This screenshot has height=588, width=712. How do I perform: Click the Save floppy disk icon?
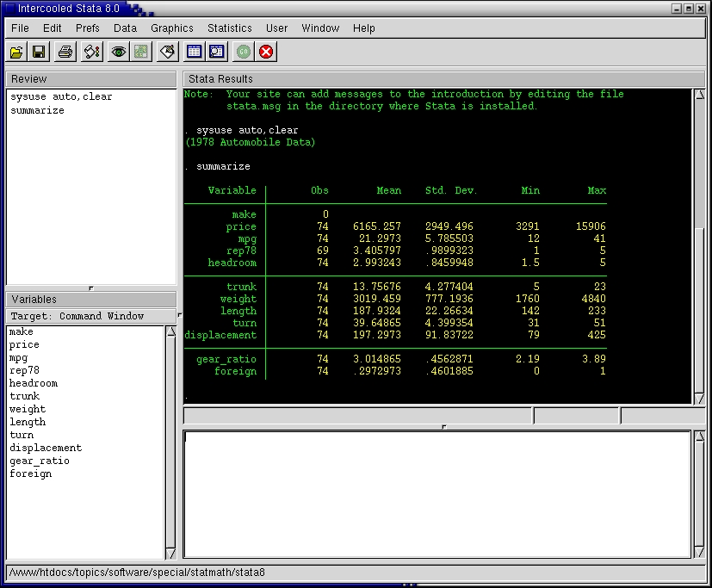coord(39,52)
